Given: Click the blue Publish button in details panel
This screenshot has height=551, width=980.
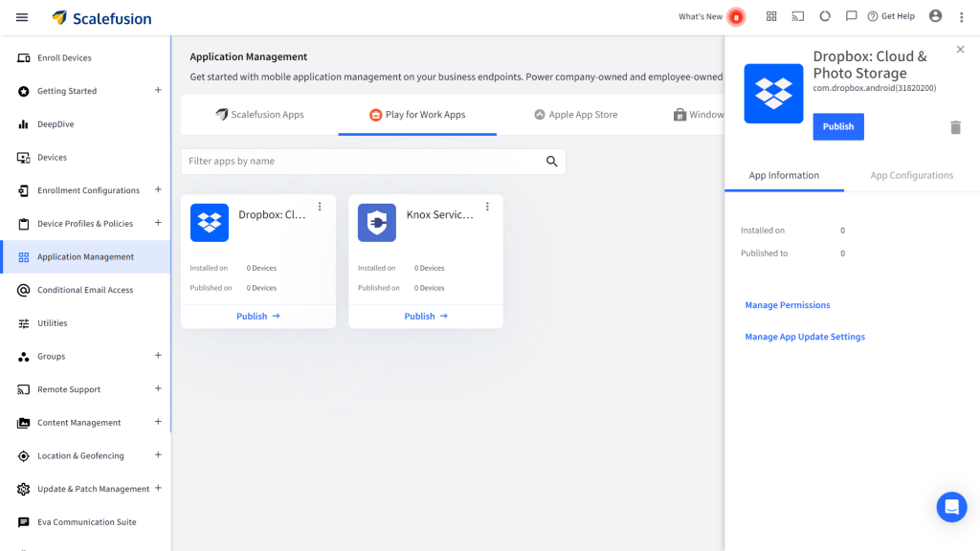Looking at the screenshot, I should (838, 127).
